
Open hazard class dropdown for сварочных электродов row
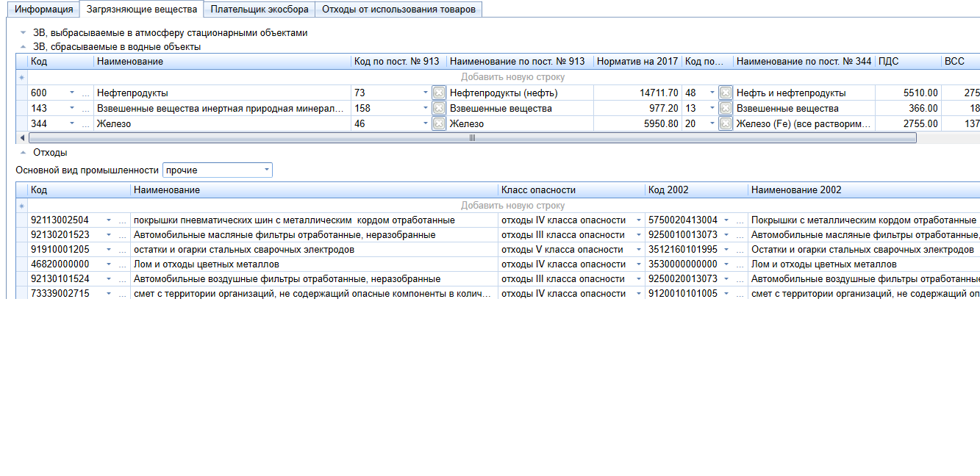click(638, 250)
